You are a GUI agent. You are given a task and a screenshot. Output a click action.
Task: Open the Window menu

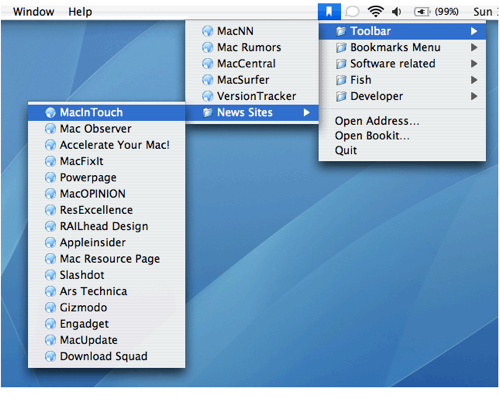33,12
